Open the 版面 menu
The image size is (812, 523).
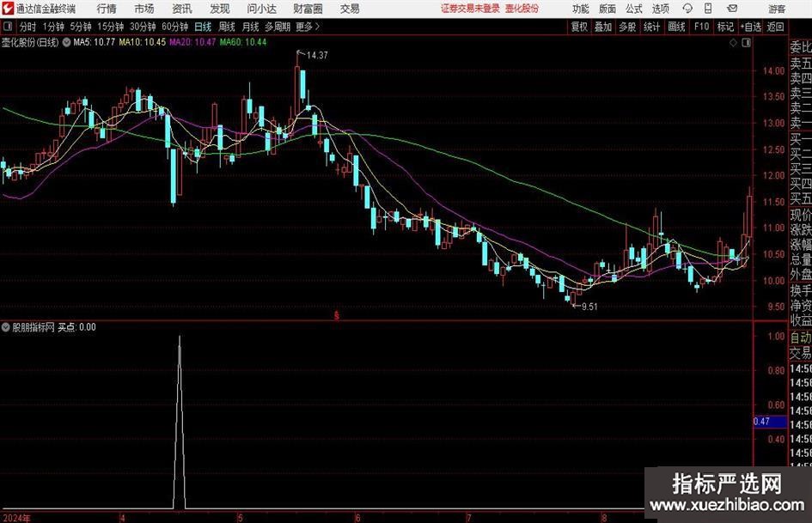(607, 9)
